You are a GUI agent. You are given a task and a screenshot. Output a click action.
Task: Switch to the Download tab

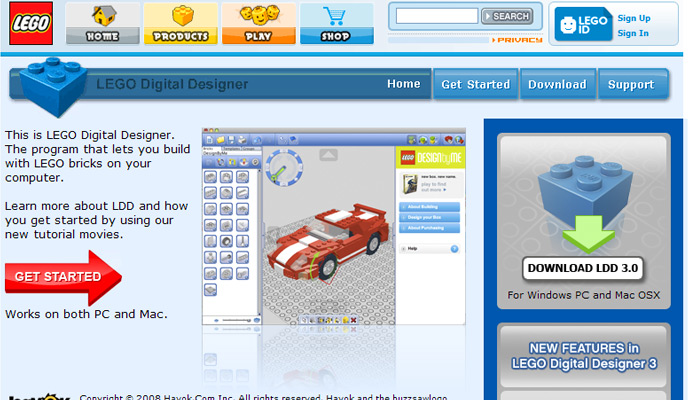[x=558, y=84]
